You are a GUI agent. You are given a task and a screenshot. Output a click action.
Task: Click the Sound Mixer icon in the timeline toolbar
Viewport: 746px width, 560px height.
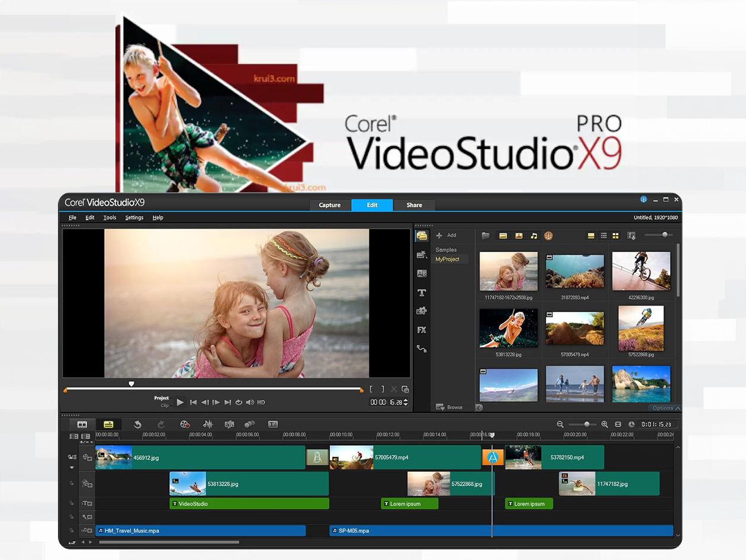pos(208,424)
